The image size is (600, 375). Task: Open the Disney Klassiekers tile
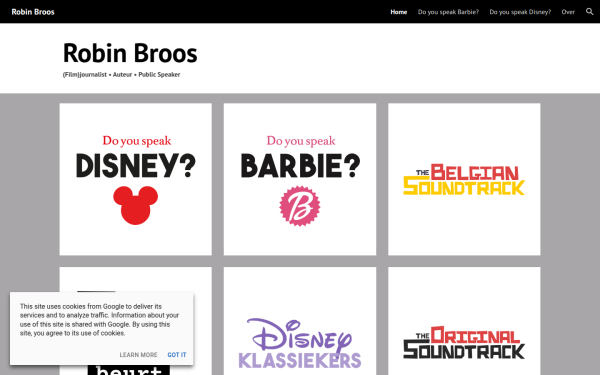point(300,321)
